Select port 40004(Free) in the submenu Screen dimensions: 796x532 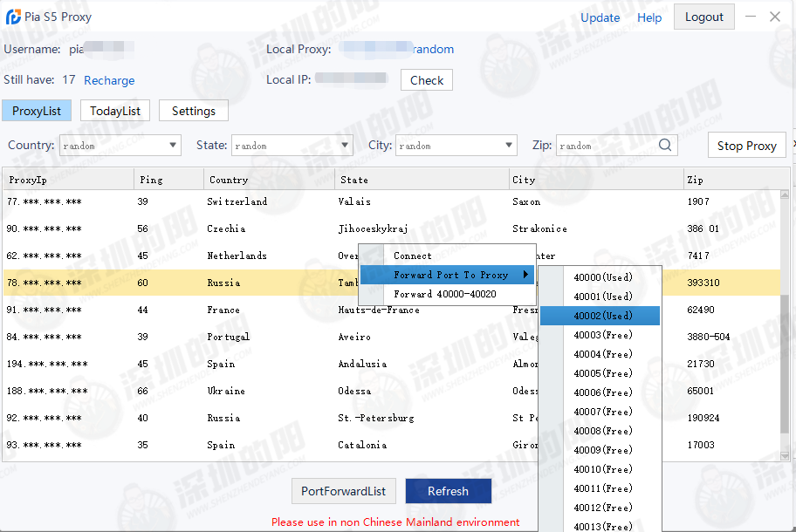click(600, 354)
